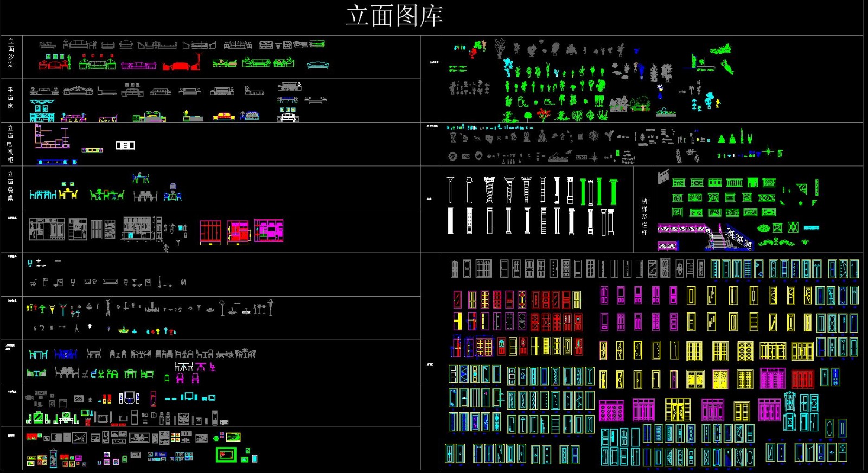This screenshot has height=473, width=868.
Task: Pick the red tree plant block
Action: 542,114
